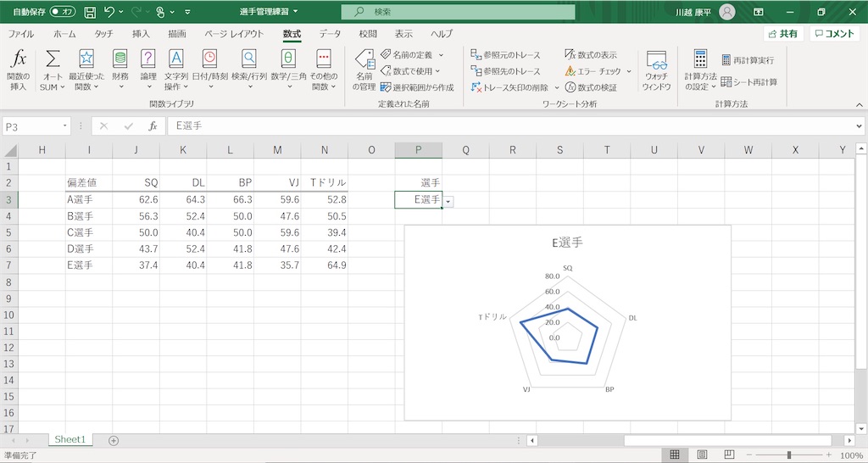
Task: Open Ribbon Display Options button
Action: (759, 12)
